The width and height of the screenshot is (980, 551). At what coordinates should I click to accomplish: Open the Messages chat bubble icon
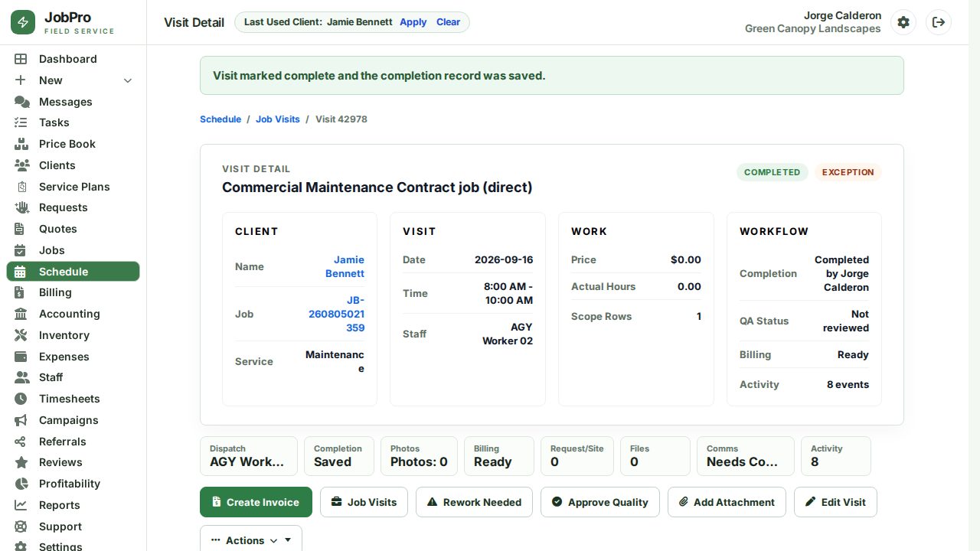click(x=21, y=102)
